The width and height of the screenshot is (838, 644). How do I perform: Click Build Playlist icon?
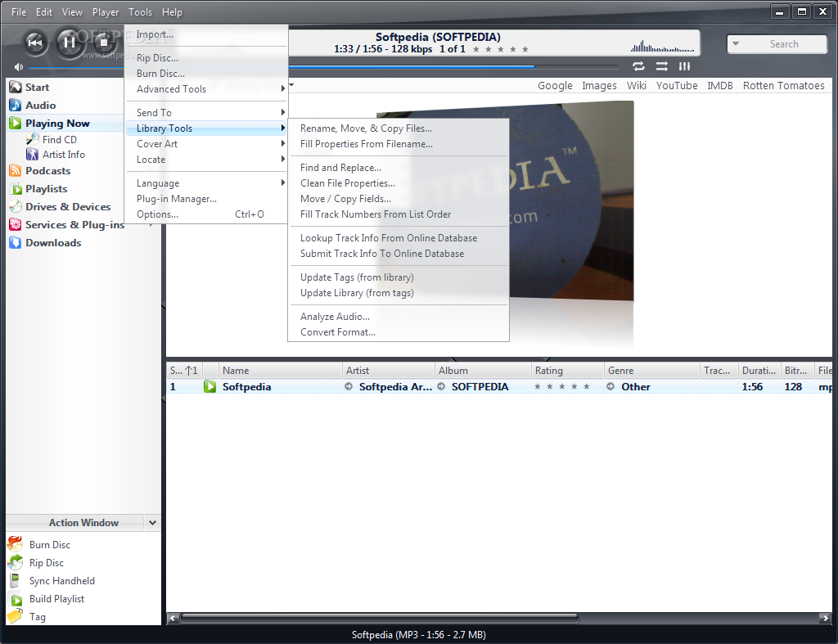coord(16,600)
